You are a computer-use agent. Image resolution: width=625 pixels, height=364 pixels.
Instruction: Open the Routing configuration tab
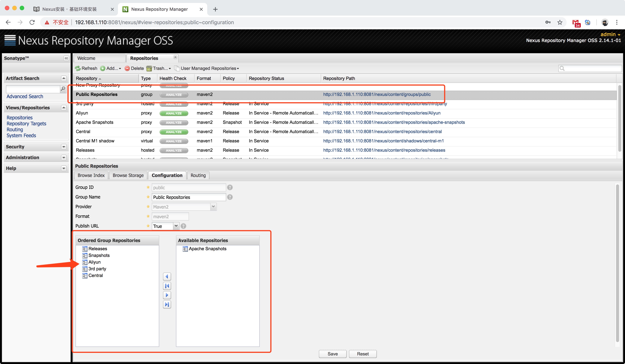click(198, 175)
